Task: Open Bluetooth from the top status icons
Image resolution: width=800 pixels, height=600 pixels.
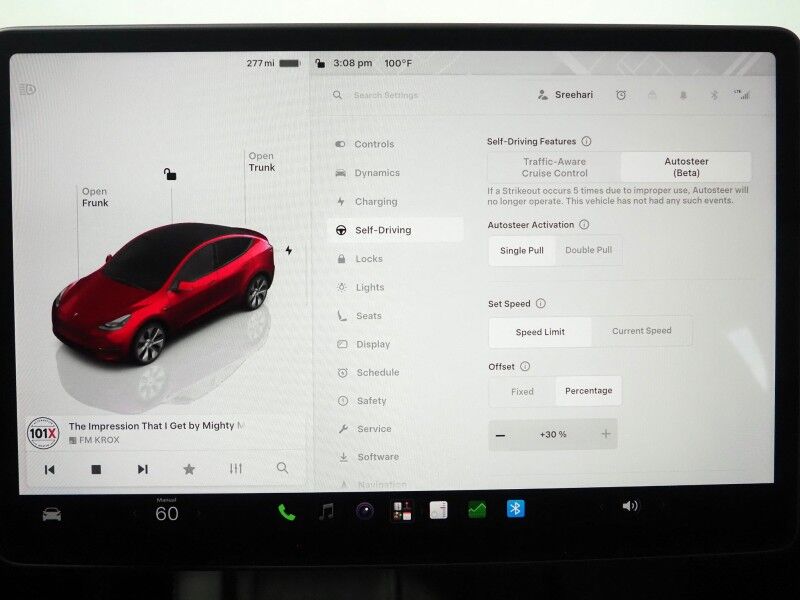Action: click(x=714, y=95)
